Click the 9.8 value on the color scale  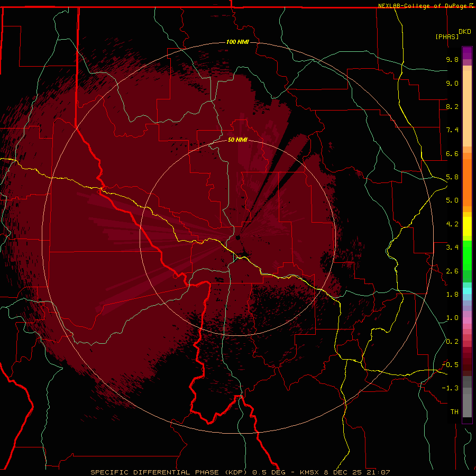point(452,59)
